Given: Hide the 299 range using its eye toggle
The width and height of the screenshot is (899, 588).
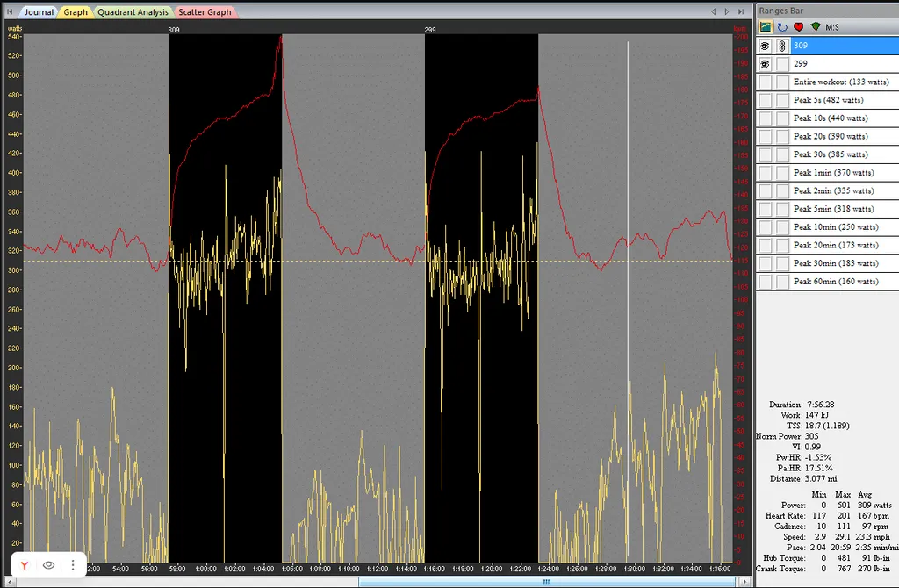Looking at the screenshot, I should [x=766, y=64].
